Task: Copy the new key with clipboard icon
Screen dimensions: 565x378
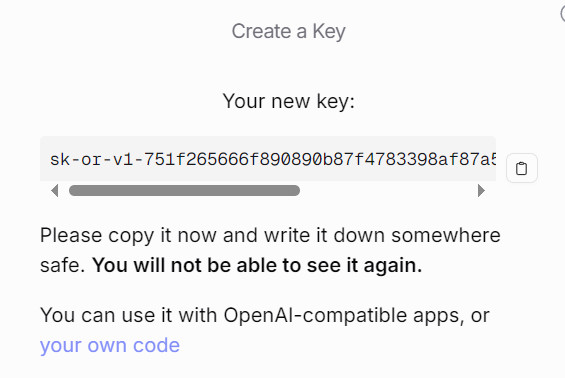Action: [522, 168]
